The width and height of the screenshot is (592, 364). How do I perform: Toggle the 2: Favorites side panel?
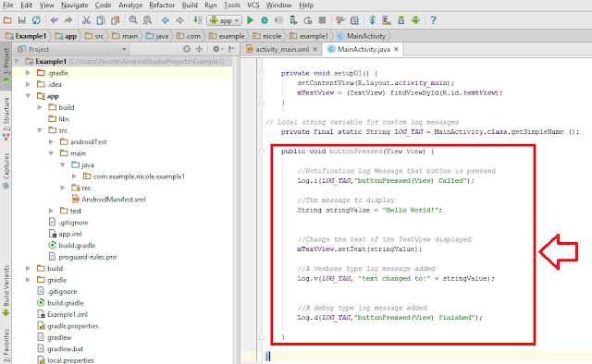[x=6, y=346]
